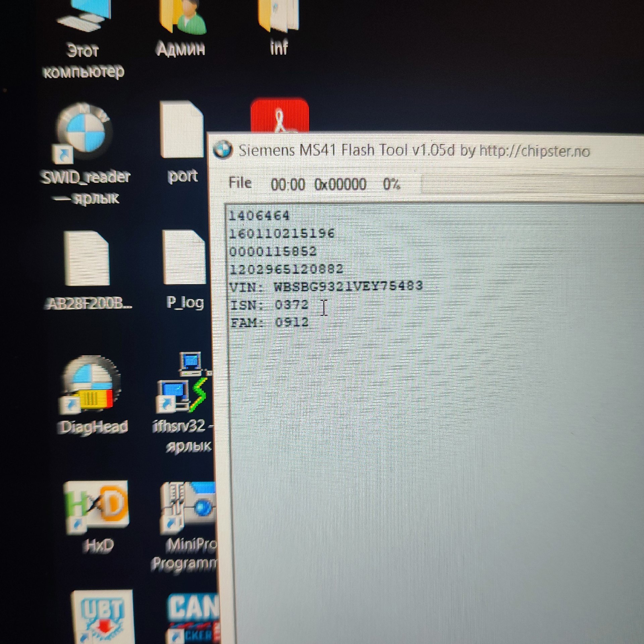Open the File menu
The image size is (644, 644).
[240, 183]
